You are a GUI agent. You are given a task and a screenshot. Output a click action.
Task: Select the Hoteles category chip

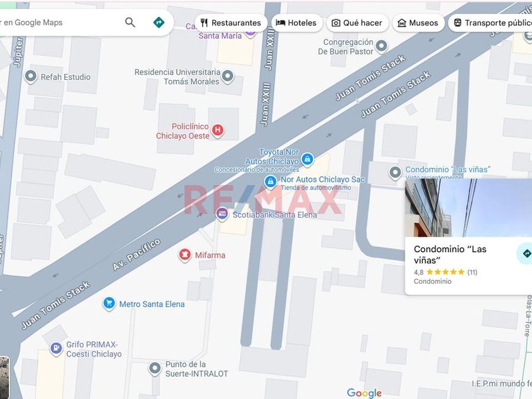tap(296, 23)
